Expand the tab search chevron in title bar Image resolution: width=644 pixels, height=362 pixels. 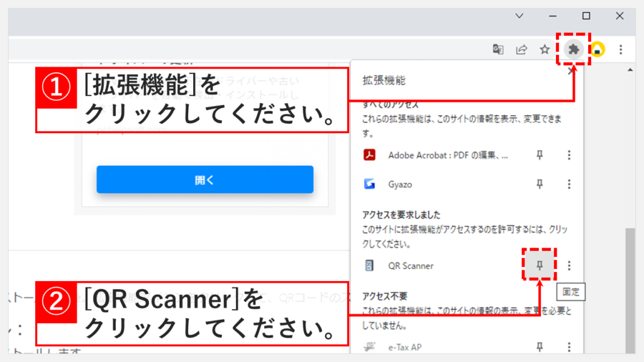pyautogui.click(x=519, y=16)
